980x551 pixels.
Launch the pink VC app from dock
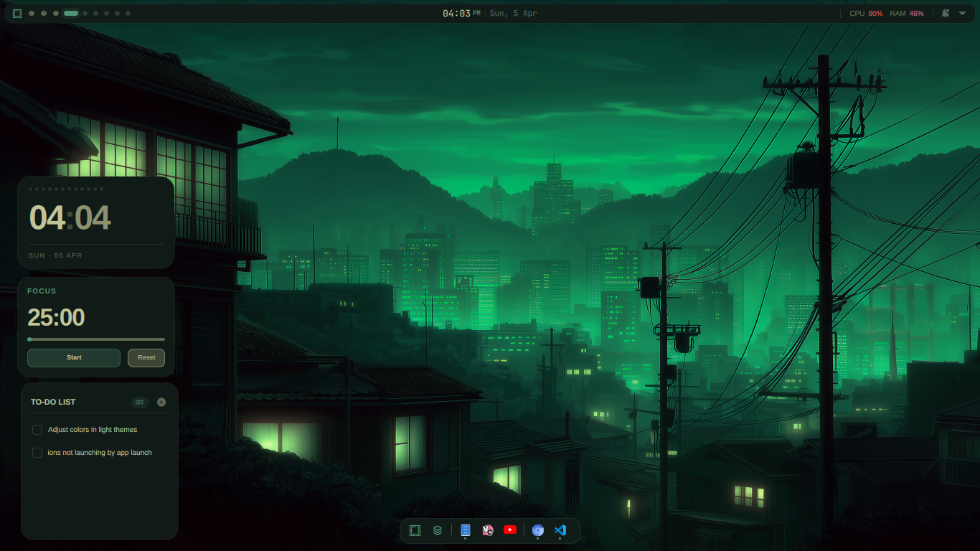point(488,530)
